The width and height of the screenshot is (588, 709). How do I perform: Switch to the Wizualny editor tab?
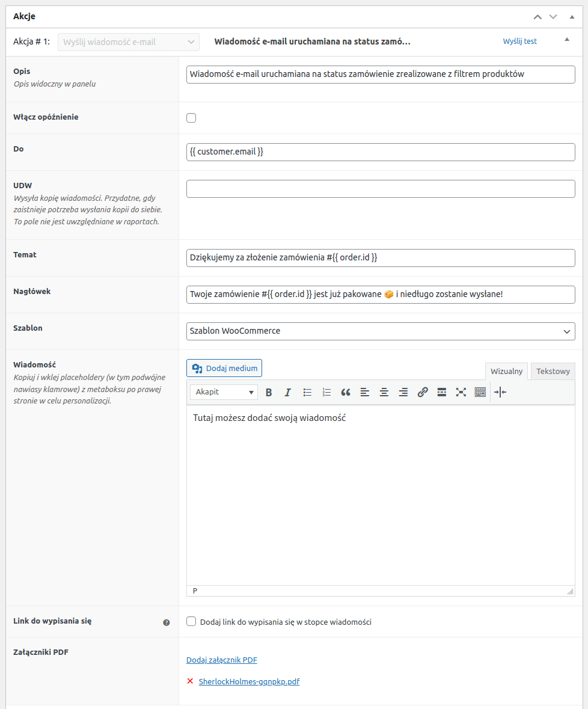(x=506, y=371)
